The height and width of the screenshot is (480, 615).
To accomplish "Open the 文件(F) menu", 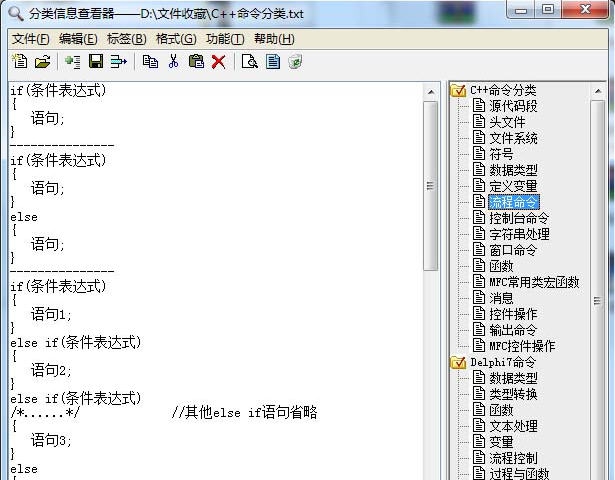I will pyautogui.click(x=31, y=39).
